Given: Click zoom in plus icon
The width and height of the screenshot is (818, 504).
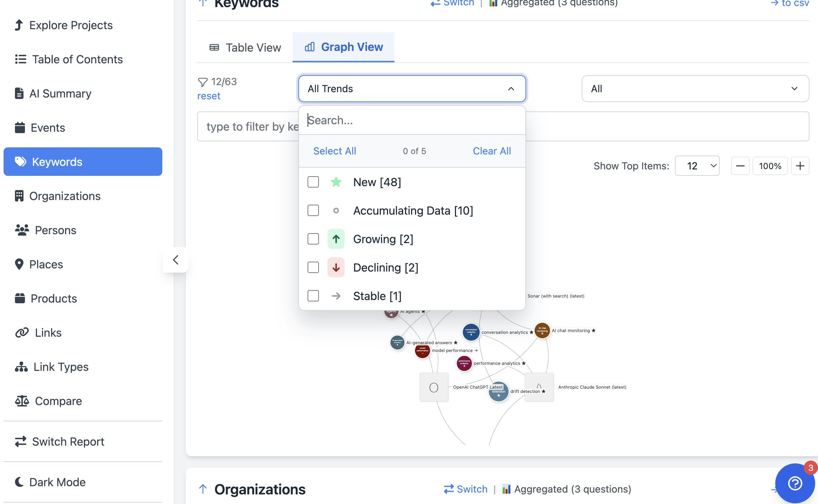Looking at the screenshot, I should [x=800, y=166].
